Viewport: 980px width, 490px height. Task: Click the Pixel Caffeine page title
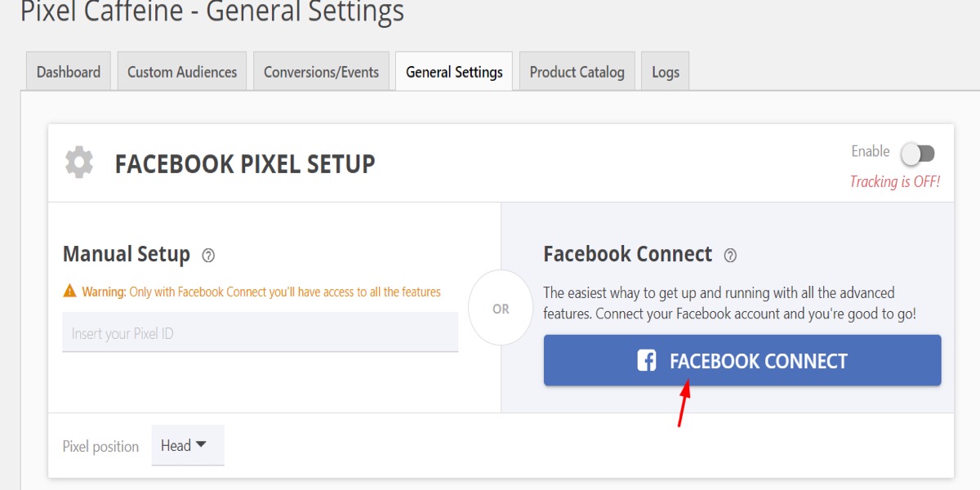coord(212,11)
